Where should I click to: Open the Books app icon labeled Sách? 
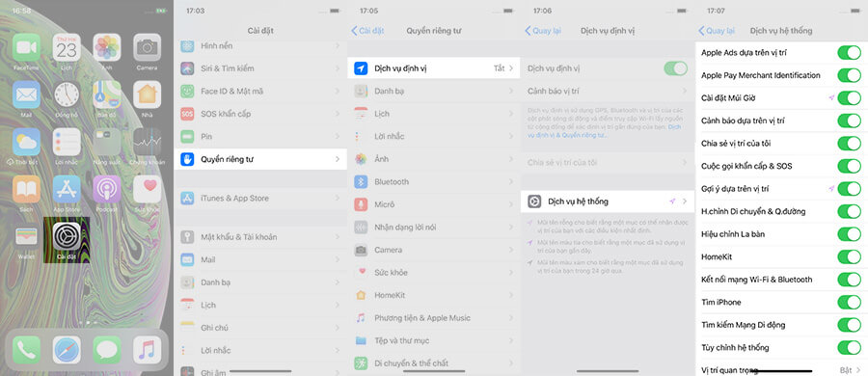coord(26,189)
